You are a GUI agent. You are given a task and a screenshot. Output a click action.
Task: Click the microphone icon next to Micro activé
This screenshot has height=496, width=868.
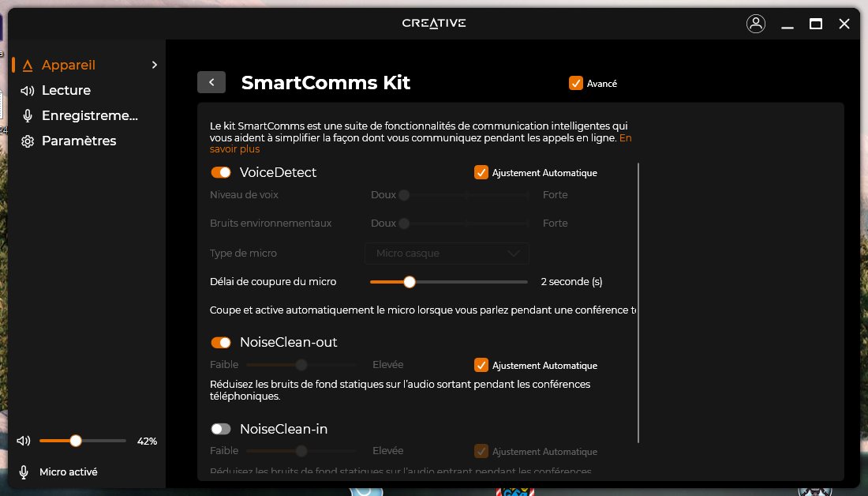click(x=24, y=472)
